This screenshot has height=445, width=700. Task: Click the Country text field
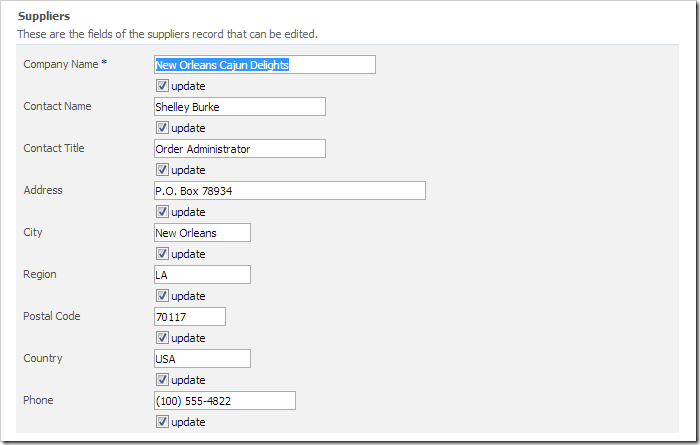201,359
